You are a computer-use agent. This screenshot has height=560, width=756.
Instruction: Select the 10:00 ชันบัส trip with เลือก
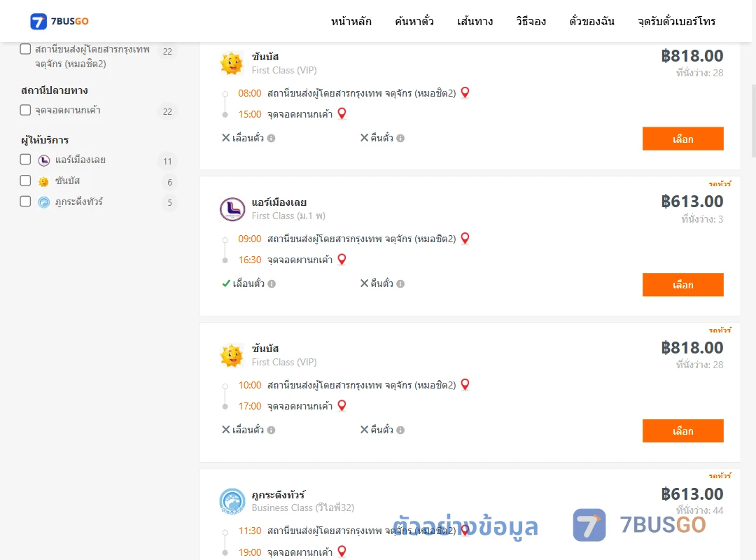(x=682, y=430)
